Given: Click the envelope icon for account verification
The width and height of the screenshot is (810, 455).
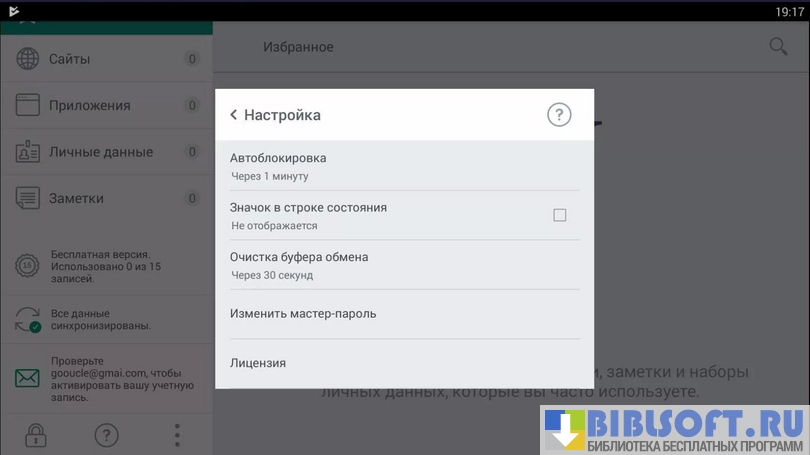Looking at the screenshot, I should tap(27, 379).
